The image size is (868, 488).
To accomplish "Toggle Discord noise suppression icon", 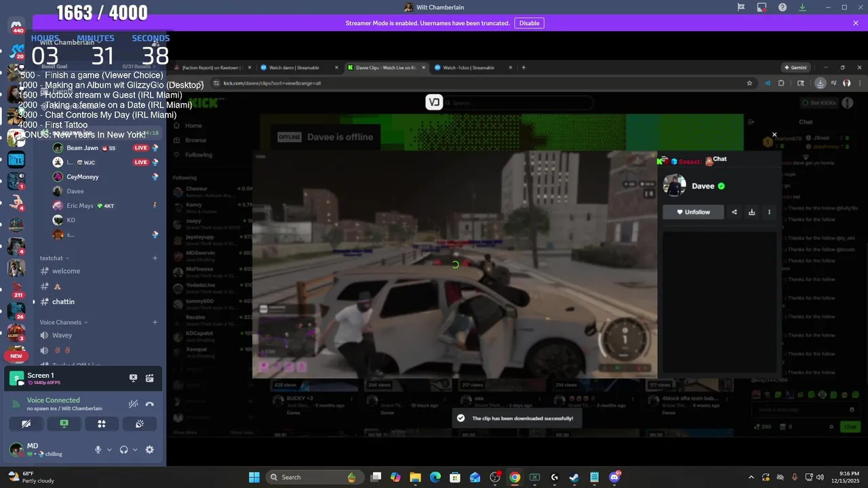I will (134, 404).
